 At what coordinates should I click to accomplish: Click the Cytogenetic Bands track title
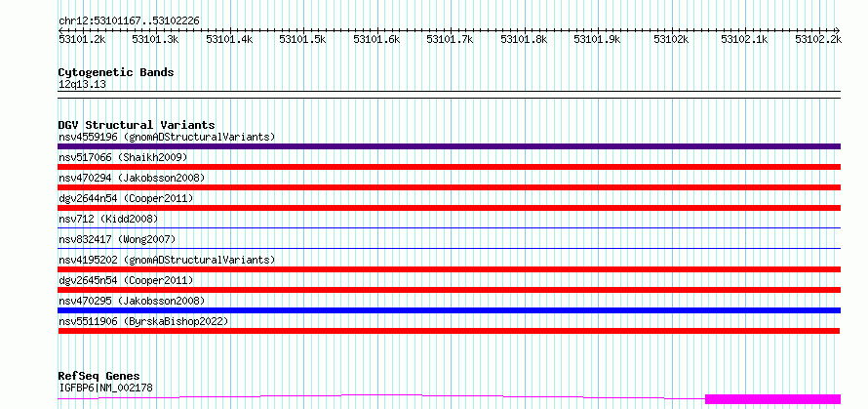(x=116, y=72)
